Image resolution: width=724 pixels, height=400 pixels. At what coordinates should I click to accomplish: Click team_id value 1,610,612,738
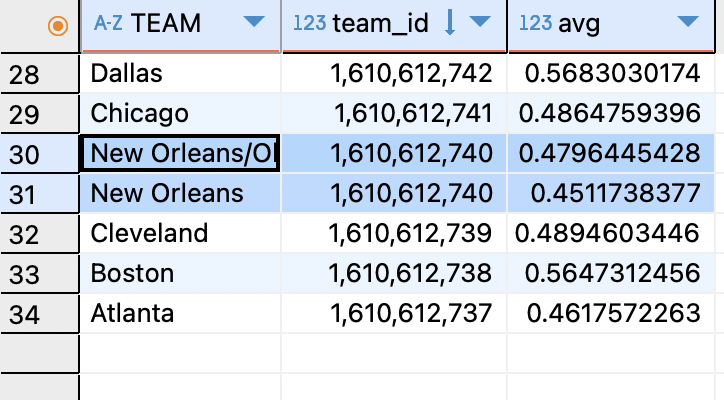click(x=394, y=273)
